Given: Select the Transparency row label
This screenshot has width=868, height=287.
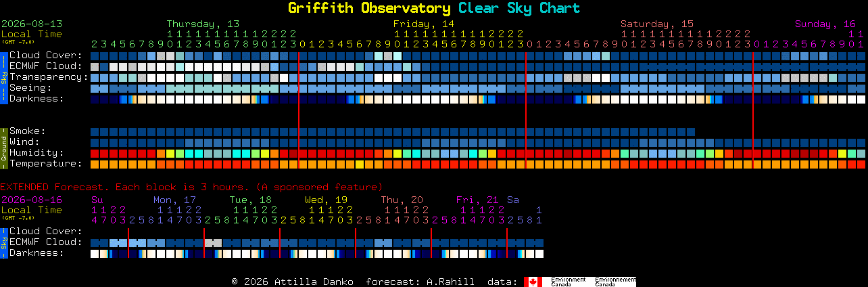Looking at the screenshot, I should click(49, 76).
